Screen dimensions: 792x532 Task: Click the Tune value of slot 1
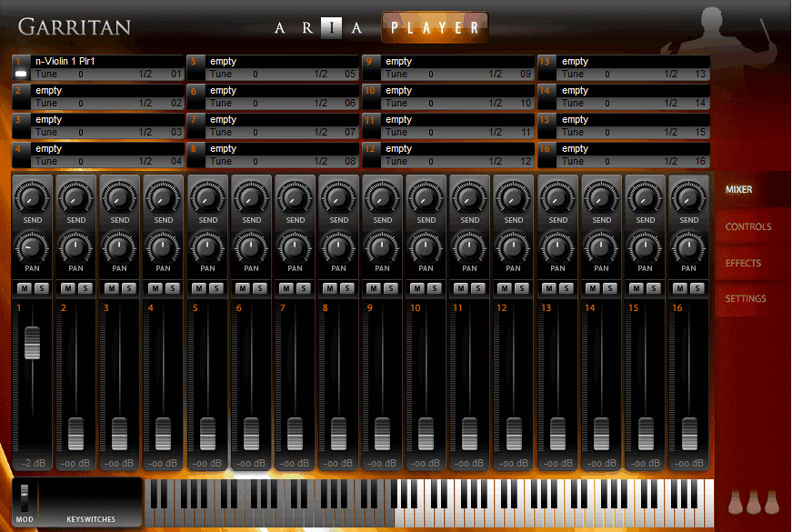[81, 75]
